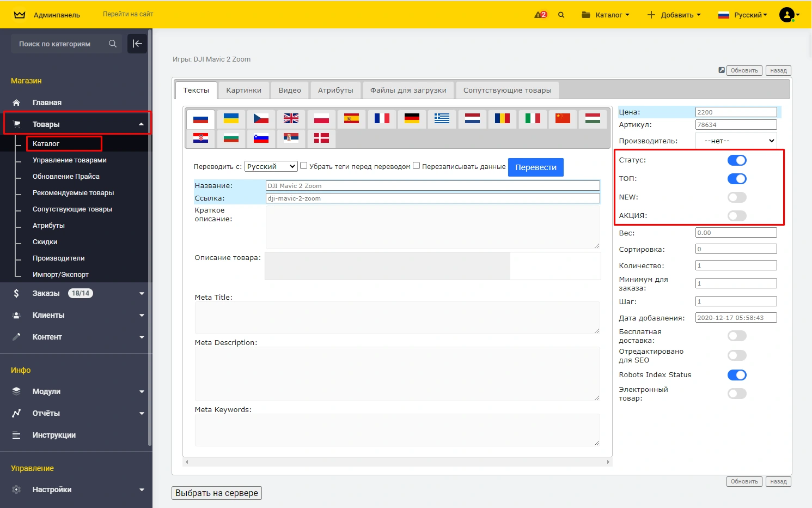Check the Перезаписывать данные checkbox
Viewport: 812px width, 508px height.
[x=417, y=166]
